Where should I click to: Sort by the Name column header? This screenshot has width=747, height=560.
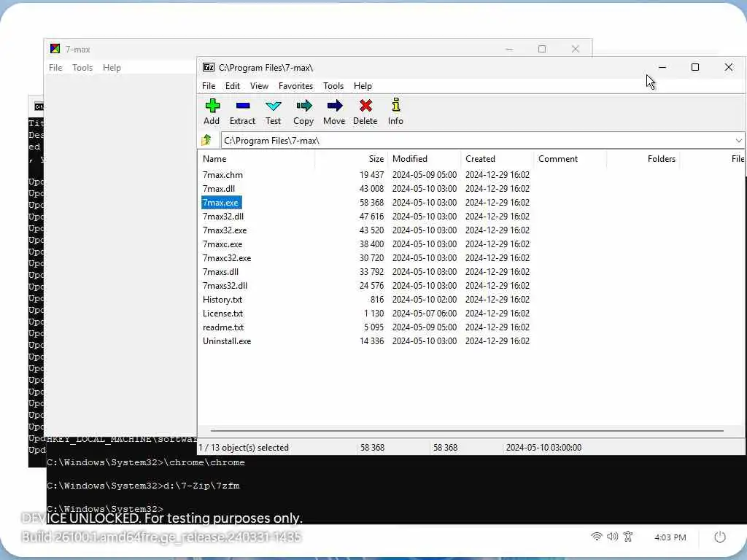pos(256,159)
